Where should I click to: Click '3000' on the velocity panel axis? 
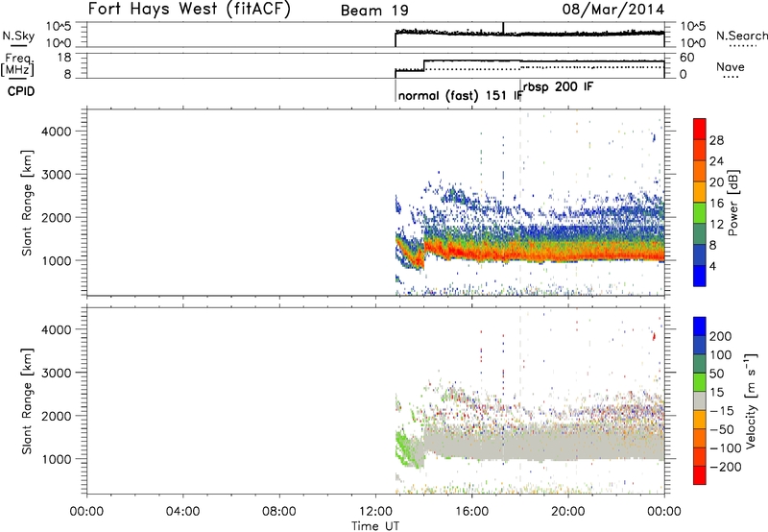[x=56, y=373]
